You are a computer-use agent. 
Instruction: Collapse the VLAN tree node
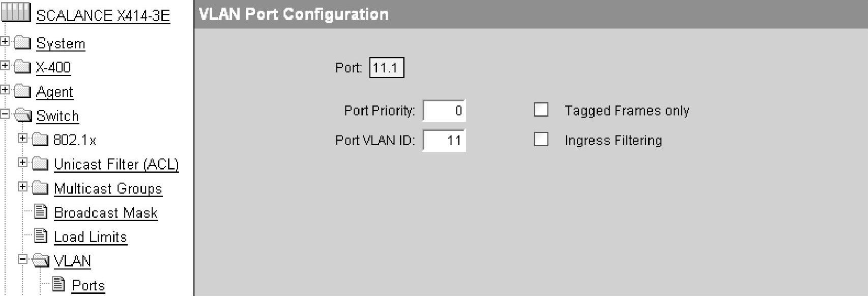pos(22,259)
